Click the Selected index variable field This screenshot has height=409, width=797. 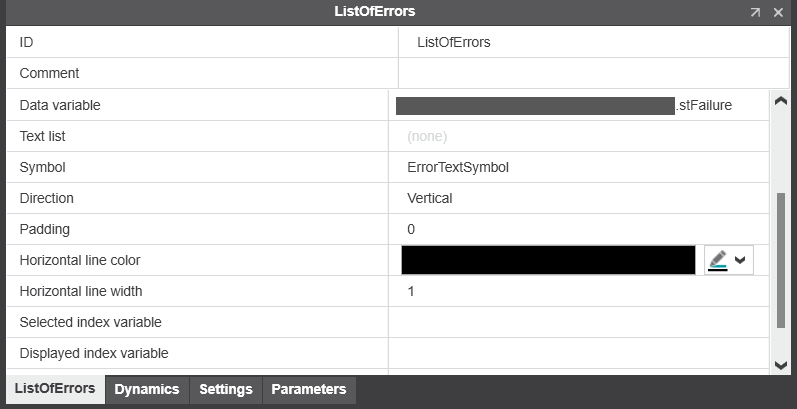tap(579, 323)
